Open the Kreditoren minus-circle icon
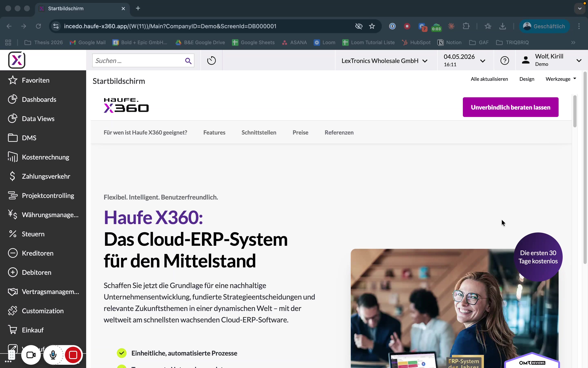This screenshot has width=588, height=368. [x=13, y=253]
